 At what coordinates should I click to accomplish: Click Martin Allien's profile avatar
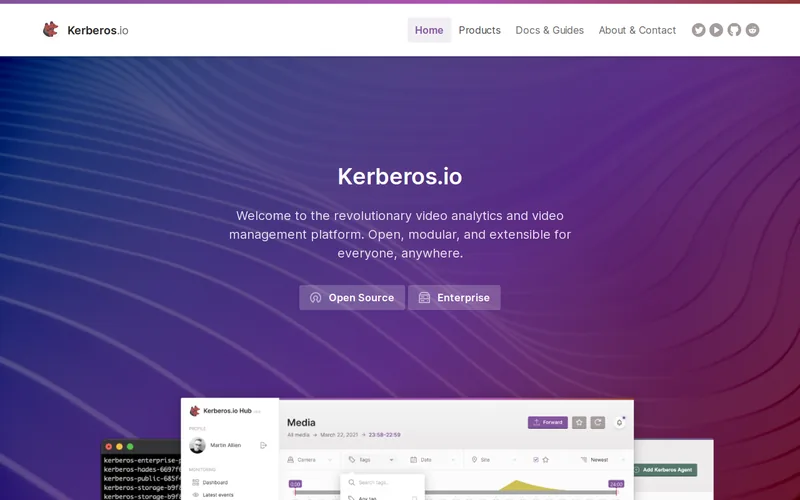point(197,445)
